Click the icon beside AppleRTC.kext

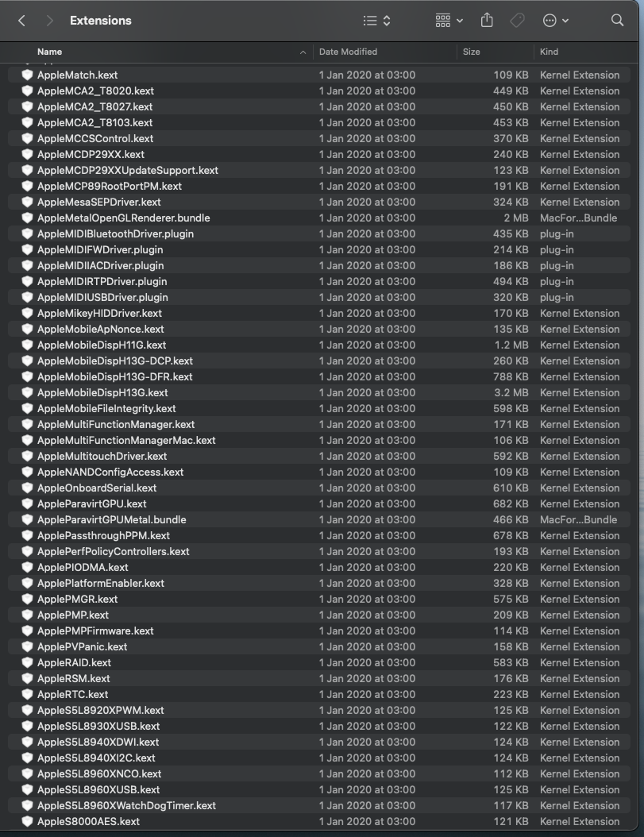(x=27, y=695)
